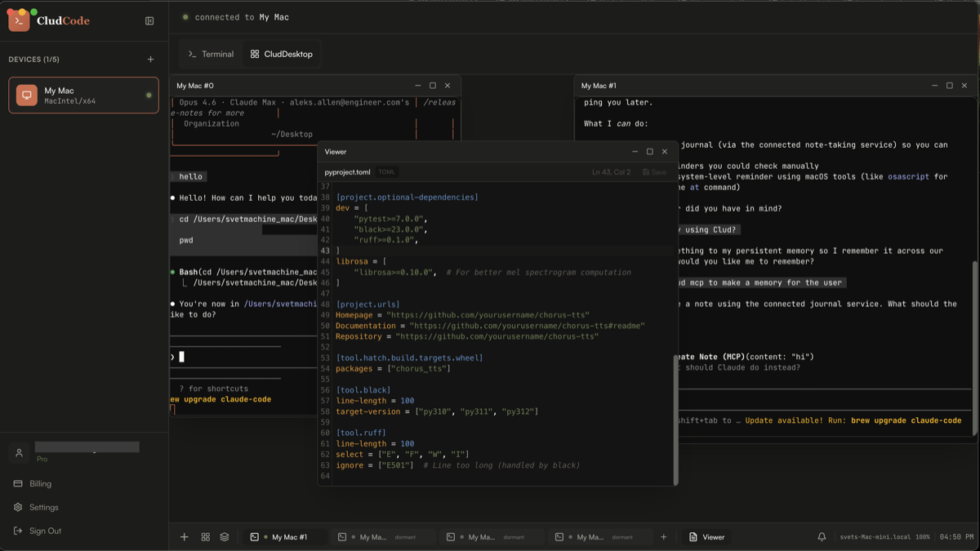The image size is (980, 551).
Task: Click the Pro plan usage bar
Action: click(87, 447)
